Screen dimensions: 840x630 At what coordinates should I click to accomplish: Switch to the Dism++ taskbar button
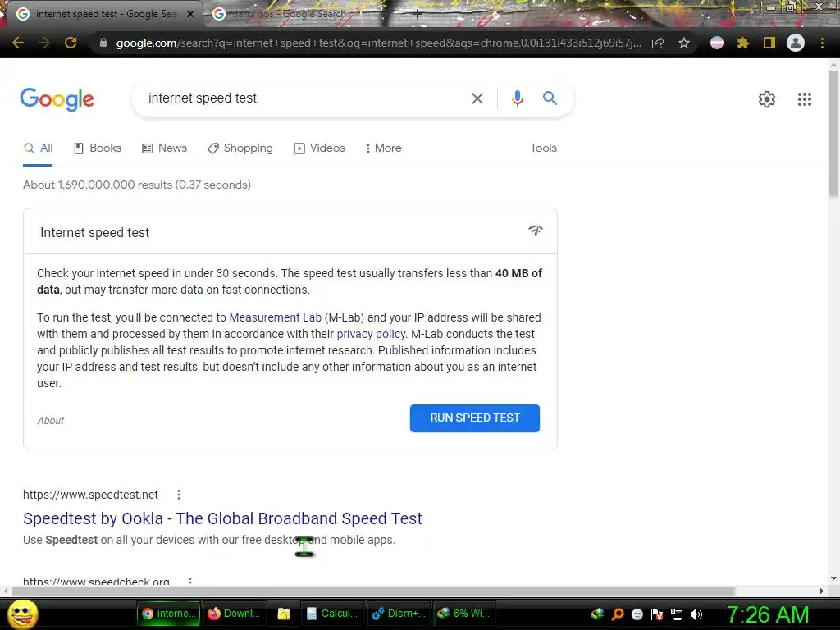pos(399,614)
